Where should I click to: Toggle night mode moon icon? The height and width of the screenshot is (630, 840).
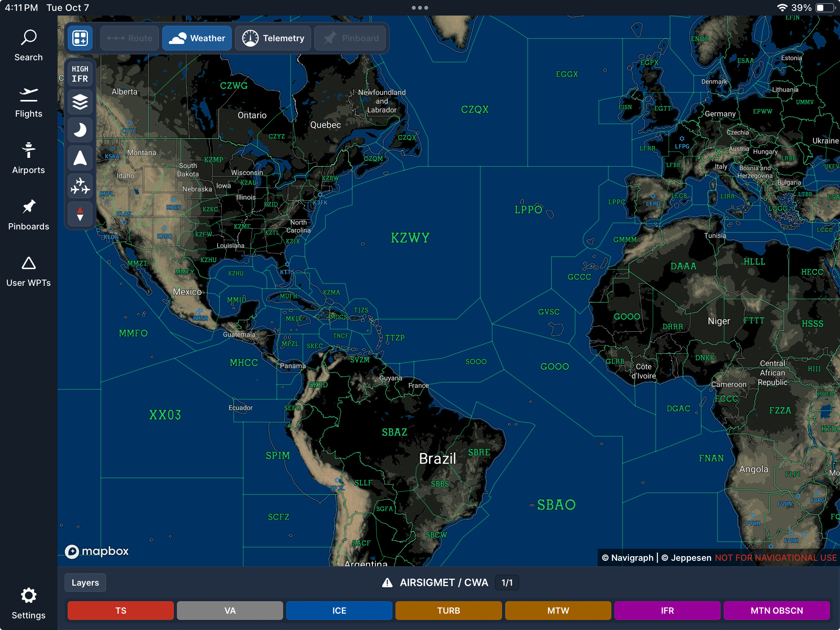click(80, 130)
